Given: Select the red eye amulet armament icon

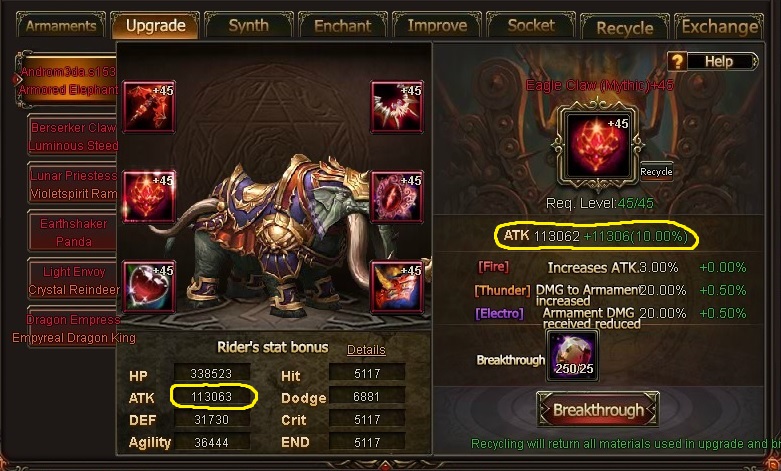Looking at the screenshot, I should (397, 197).
